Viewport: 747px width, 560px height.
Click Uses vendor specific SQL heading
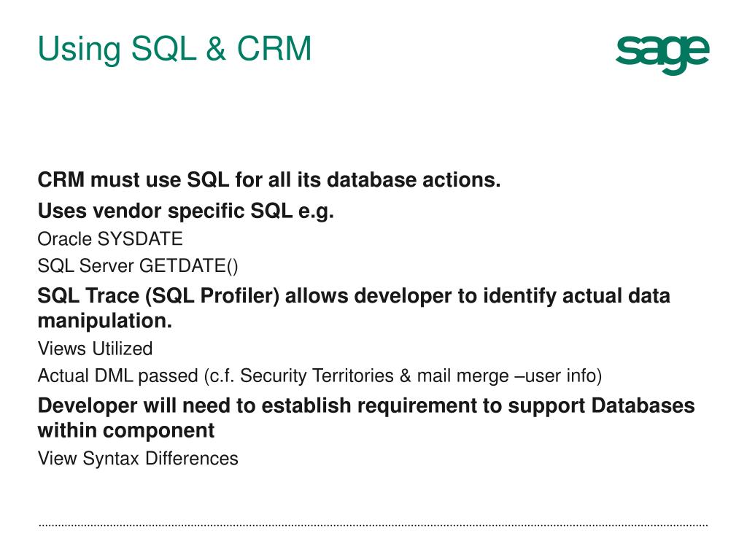tap(186, 211)
